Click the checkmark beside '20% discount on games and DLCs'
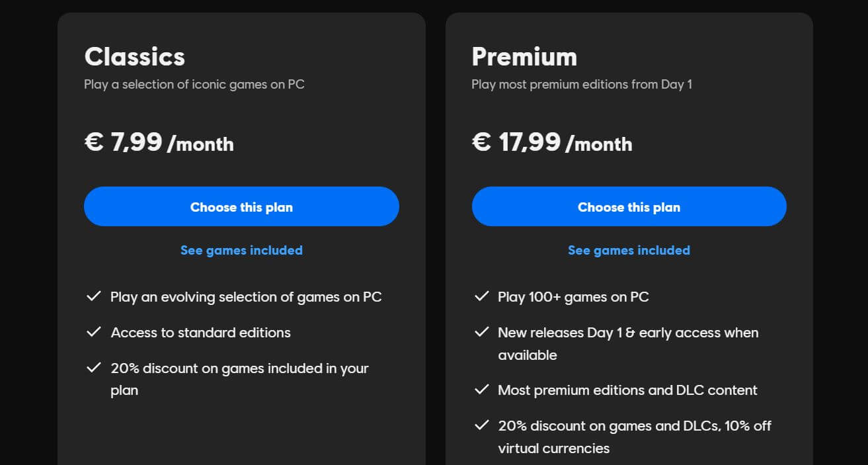 pos(481,425)
